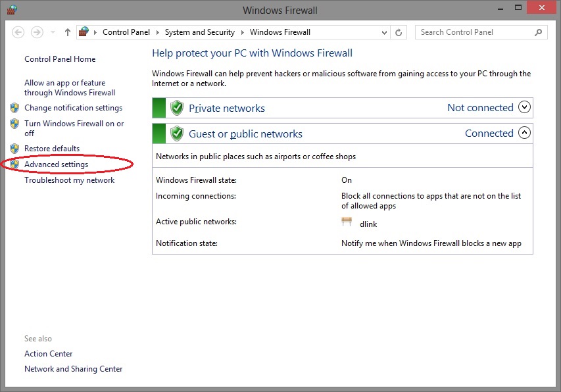The image size is (561, 392).
Task: Expand breadcrumb arrow after Control Panel
Action: tap(157, 32)
